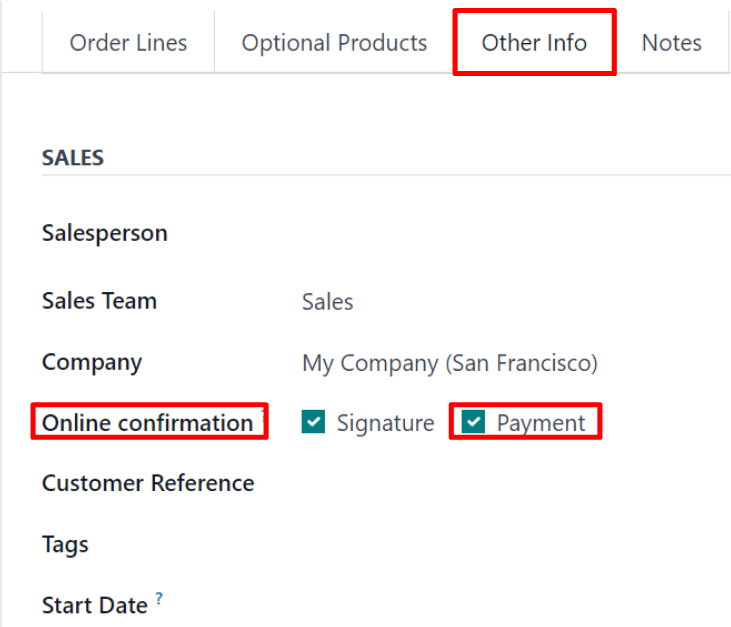The image size is (731, 627).
Task: Click the Payment label text
Action: pos(541,423)
